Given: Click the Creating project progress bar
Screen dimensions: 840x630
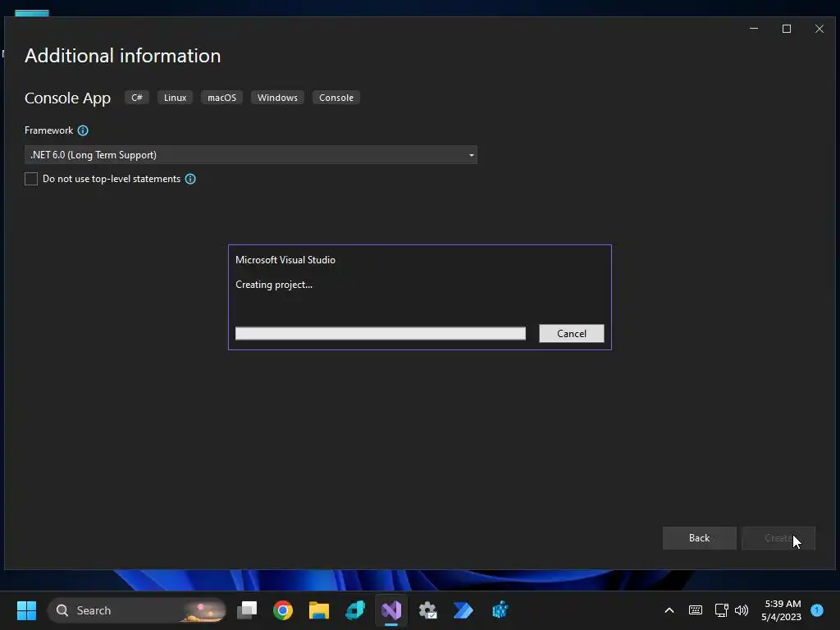Looking at the screenshot, I should pos(381,333).
